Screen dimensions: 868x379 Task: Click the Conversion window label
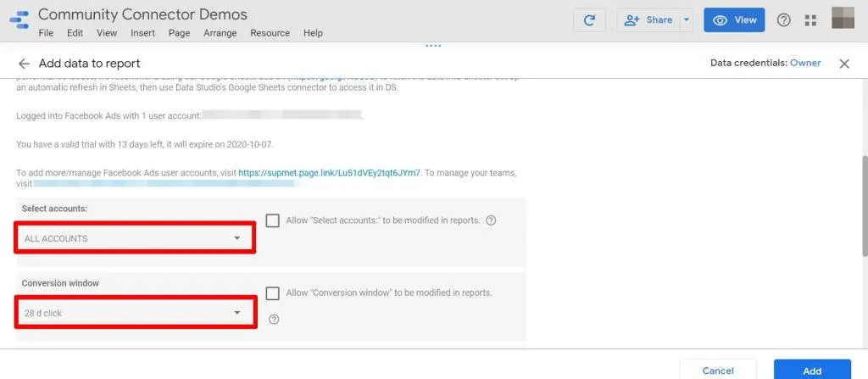(60, 283)
